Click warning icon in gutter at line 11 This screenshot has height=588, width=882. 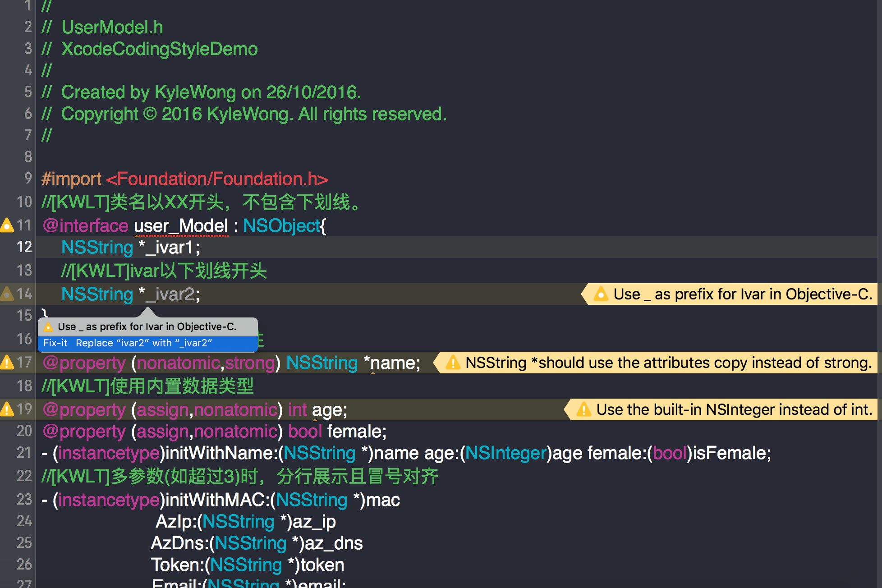pos(7,225)
